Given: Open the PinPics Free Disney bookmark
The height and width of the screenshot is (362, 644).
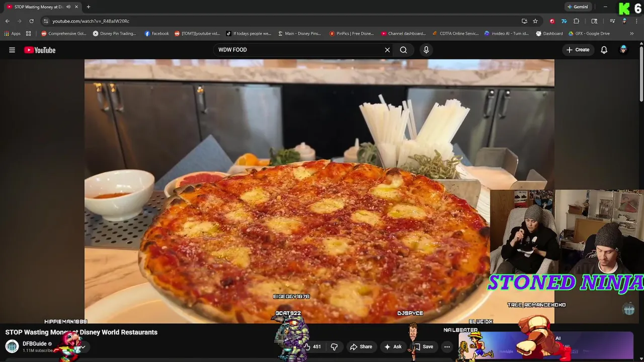Looking at the screenshot, I should 352,34.
